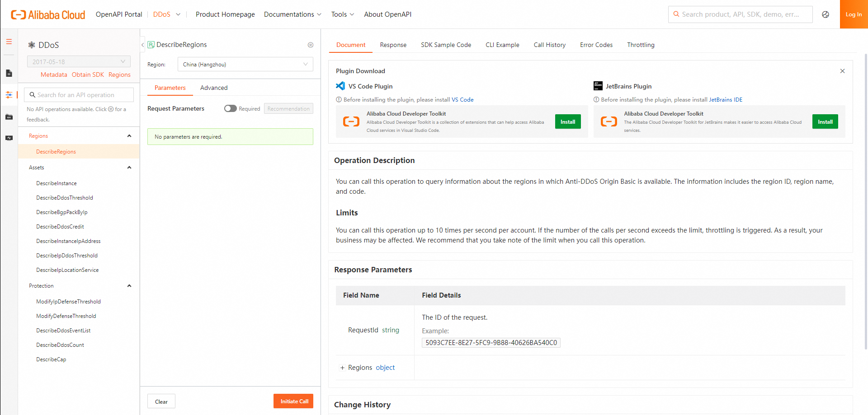Click the monitor pulse icon in sidebar
This screenshot has height=415, width=868.
9,138
